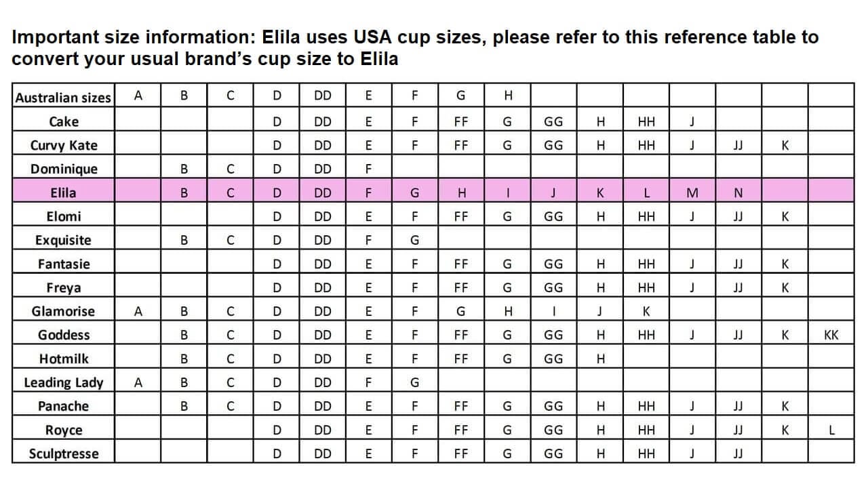Click the Freya brand cell
The width and height of the screenshot is (868, 484).
[63, 287]
